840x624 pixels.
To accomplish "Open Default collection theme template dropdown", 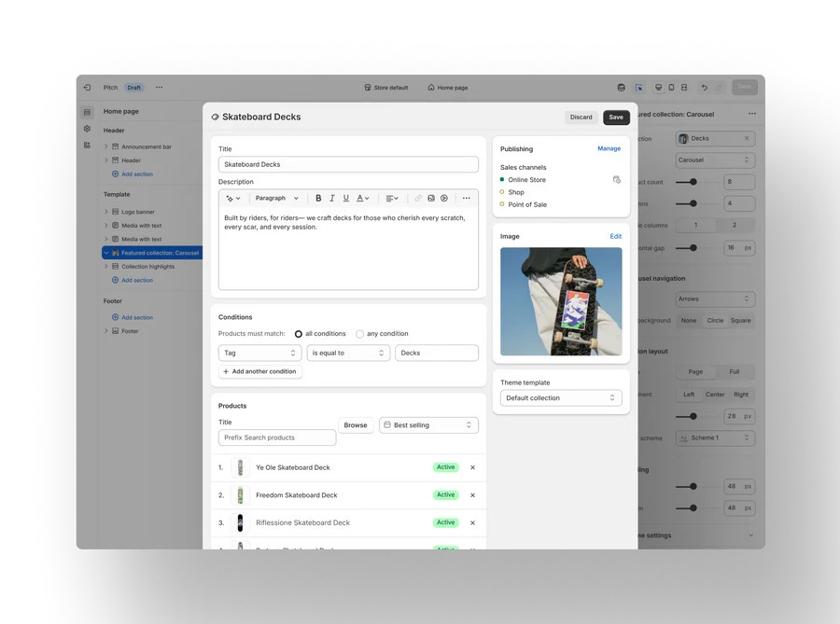I will (x=561, y=398).
